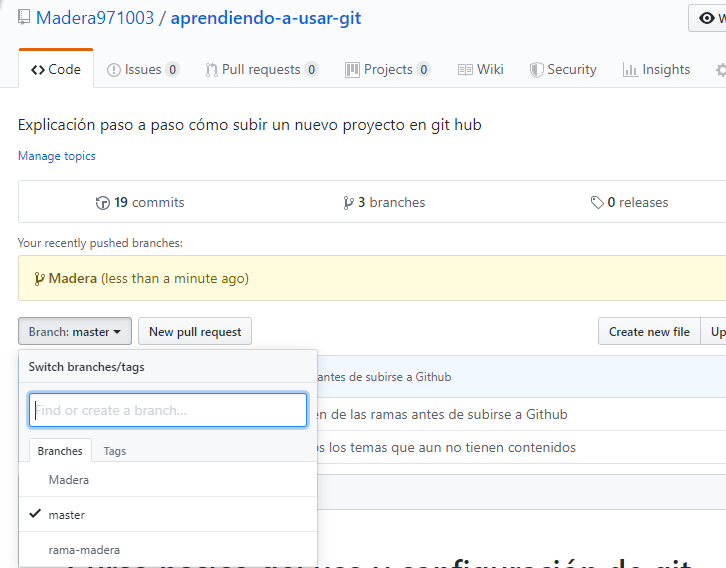Open the 3 branches overview
Screen dimensions: 726x568
click(384, 202)
